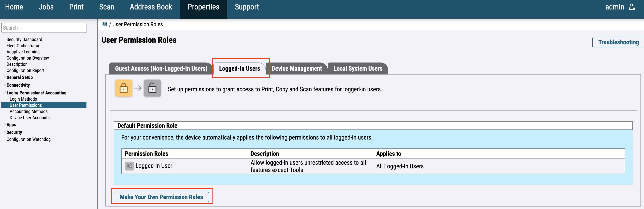Click Make Your Own Permission Roles
644x209 pixels.
pos(161,197)
